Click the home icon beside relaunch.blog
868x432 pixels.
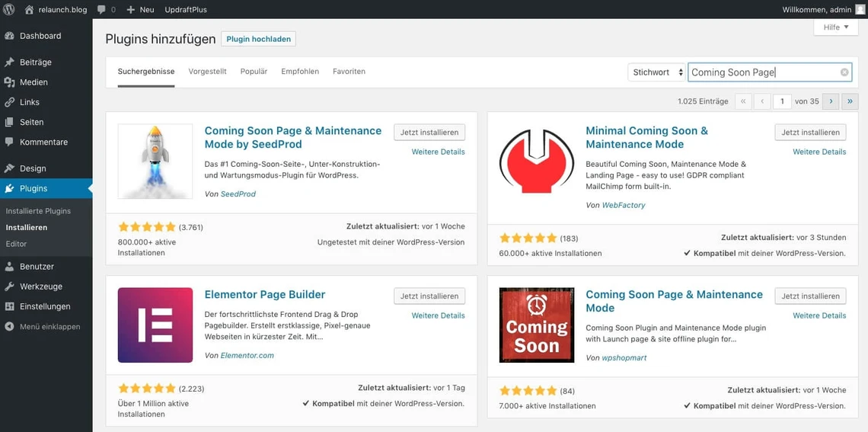tap(29, 9)
